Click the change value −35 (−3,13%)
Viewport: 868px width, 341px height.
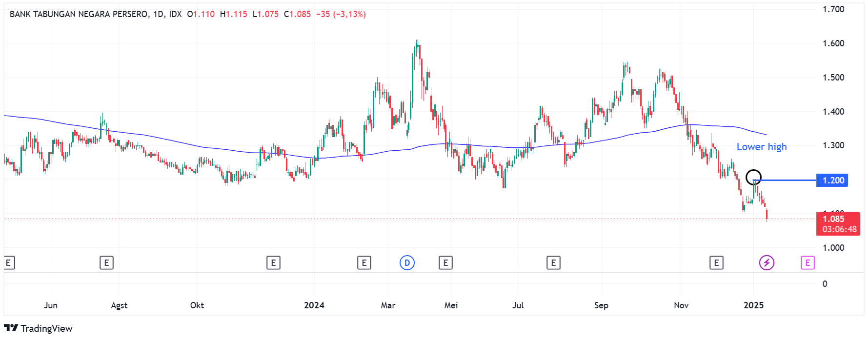[341, 14]
